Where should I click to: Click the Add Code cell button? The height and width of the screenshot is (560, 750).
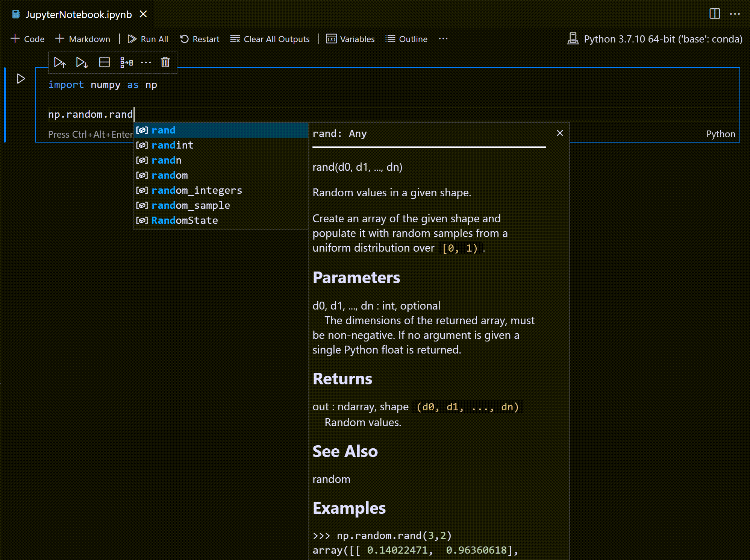(27, 39)
